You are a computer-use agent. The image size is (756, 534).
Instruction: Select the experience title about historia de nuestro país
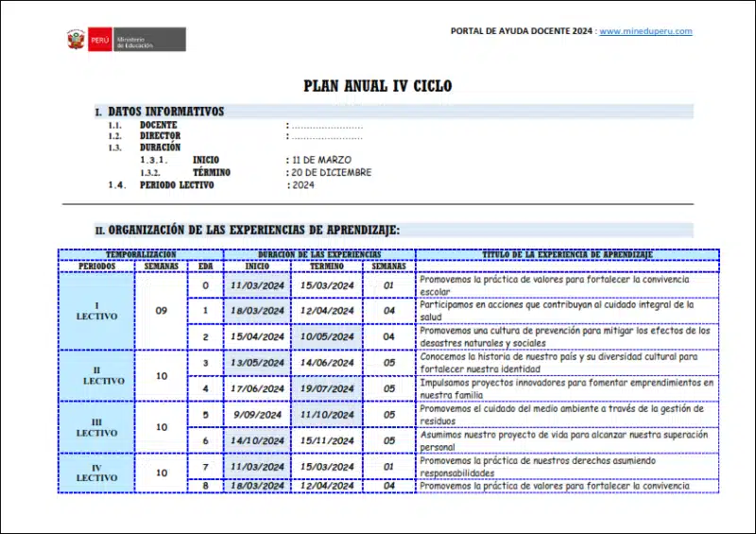pos(567,362)
